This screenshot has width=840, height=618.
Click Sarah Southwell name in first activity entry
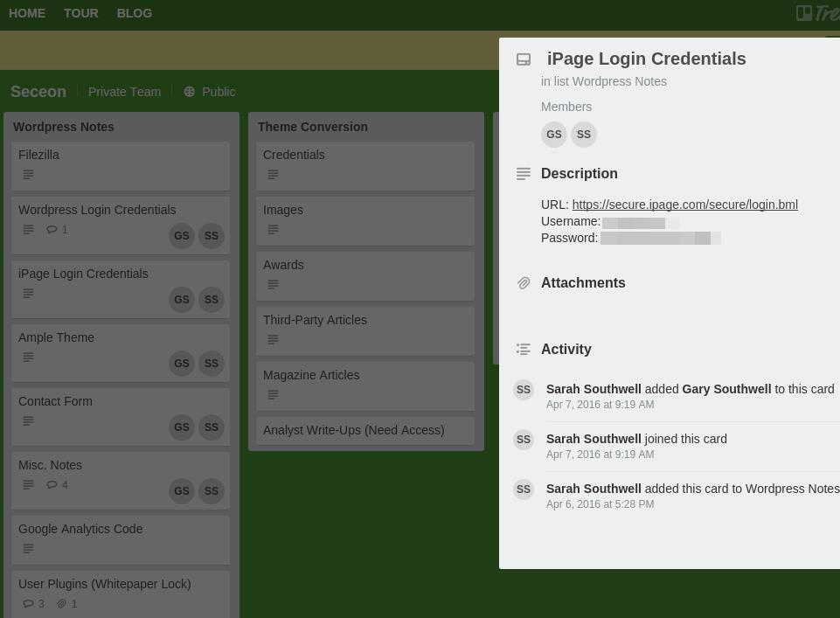click(594, 389)
